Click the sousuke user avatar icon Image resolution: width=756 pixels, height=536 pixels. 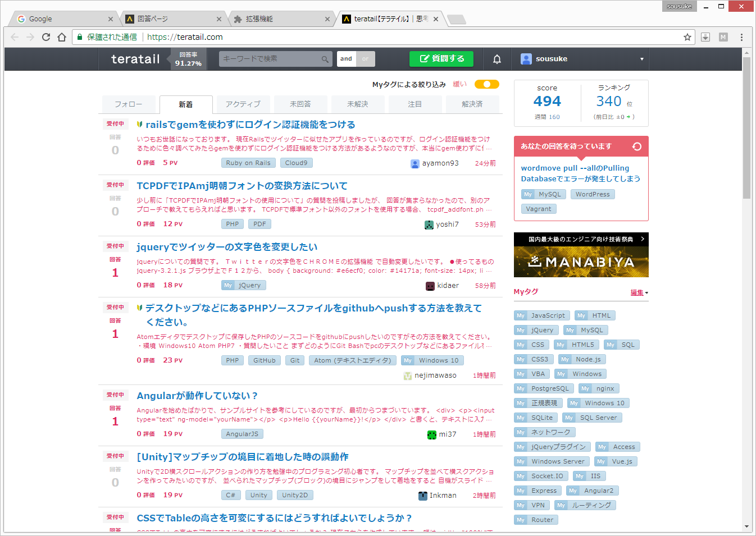(x=526, y=59)
